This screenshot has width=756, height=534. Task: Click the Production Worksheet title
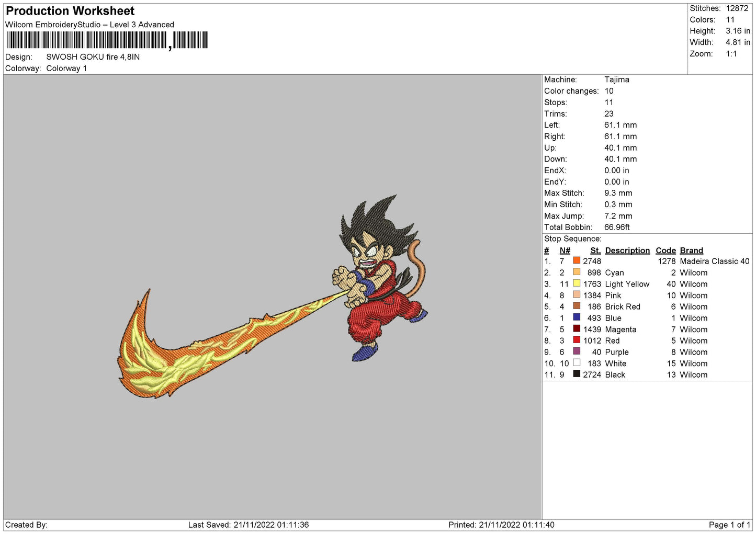click(x=70, y=11)
